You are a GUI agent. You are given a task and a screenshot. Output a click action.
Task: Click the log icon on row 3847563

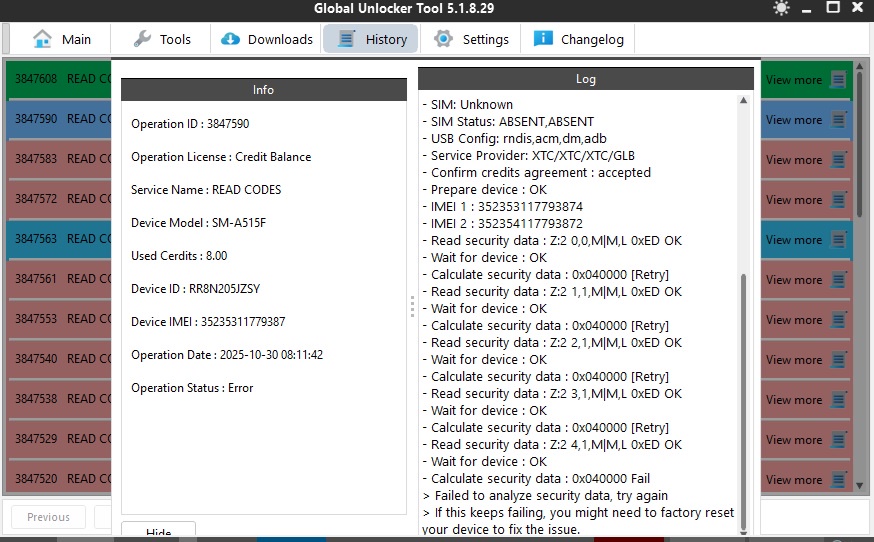pos(838,240)
